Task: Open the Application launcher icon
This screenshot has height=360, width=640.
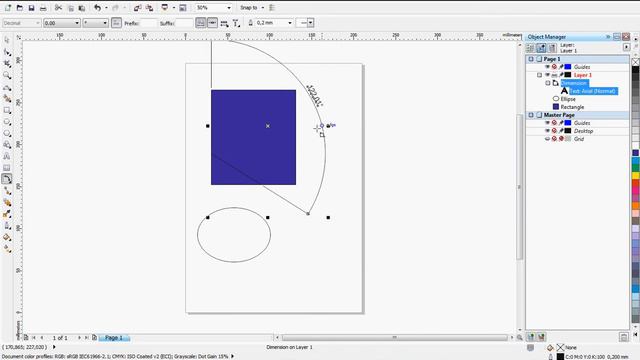Action: pyautogui.click(x=165, y=8)
